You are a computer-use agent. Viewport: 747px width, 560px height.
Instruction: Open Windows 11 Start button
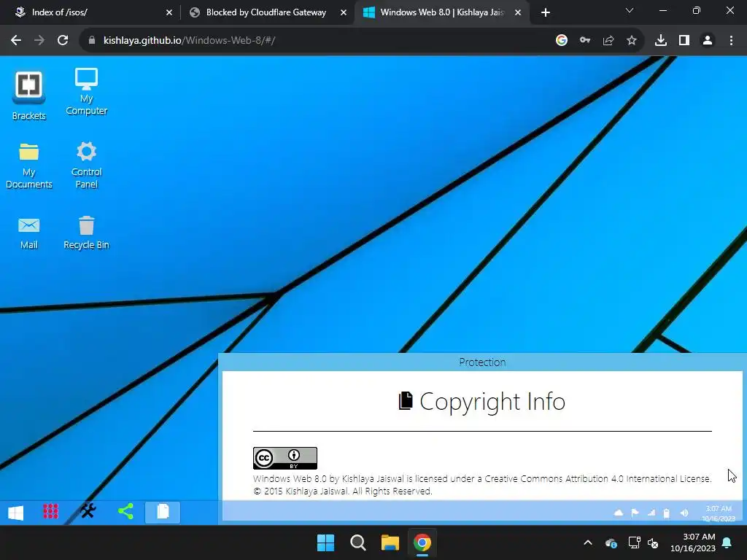[x=326, y=542]
